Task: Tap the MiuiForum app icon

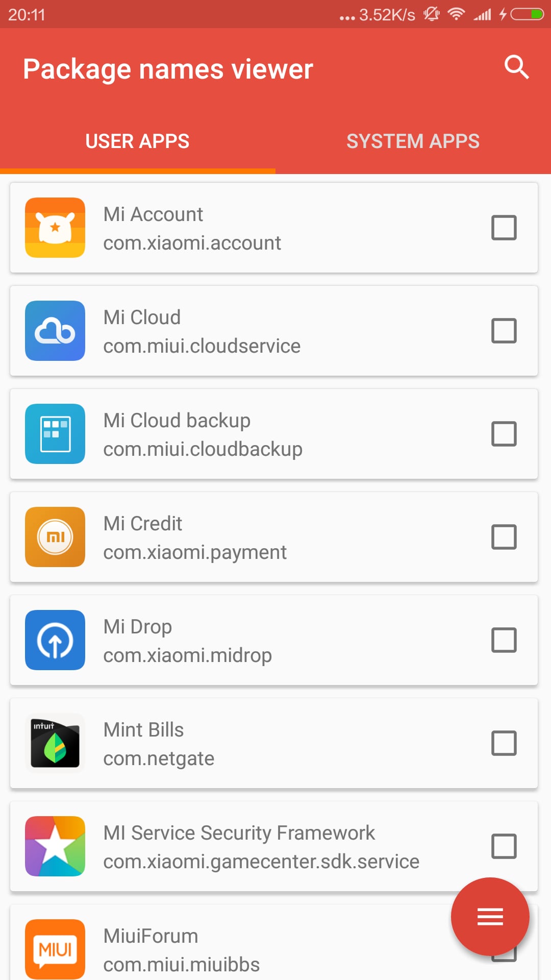Action: point(55,949)
